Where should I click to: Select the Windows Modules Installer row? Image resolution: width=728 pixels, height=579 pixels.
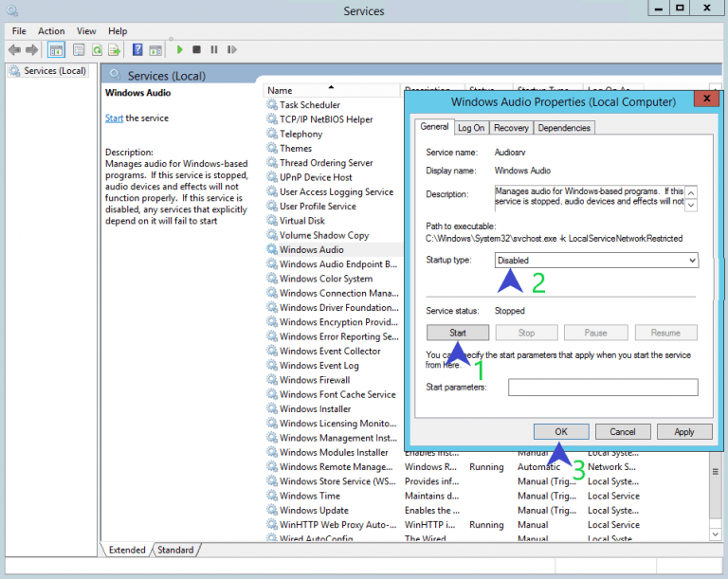[332, 452]
